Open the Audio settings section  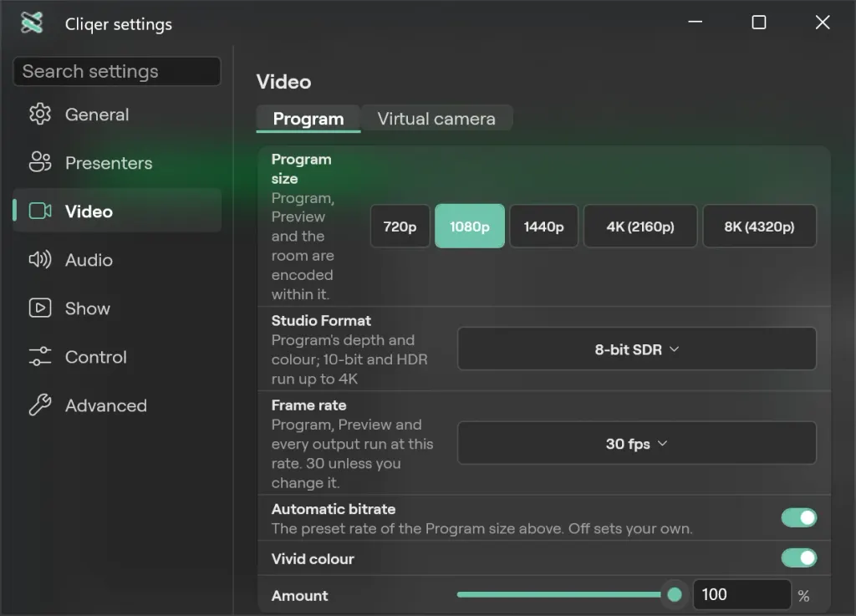[117, 260]
